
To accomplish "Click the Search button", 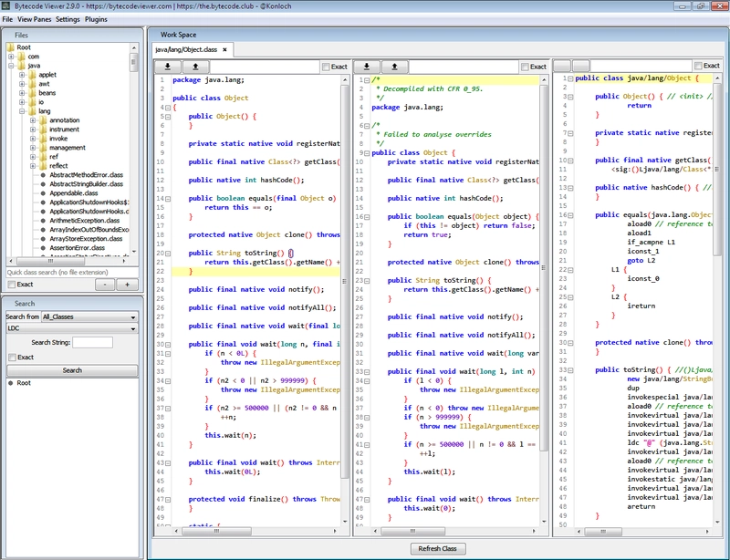I will click(72, 370).
